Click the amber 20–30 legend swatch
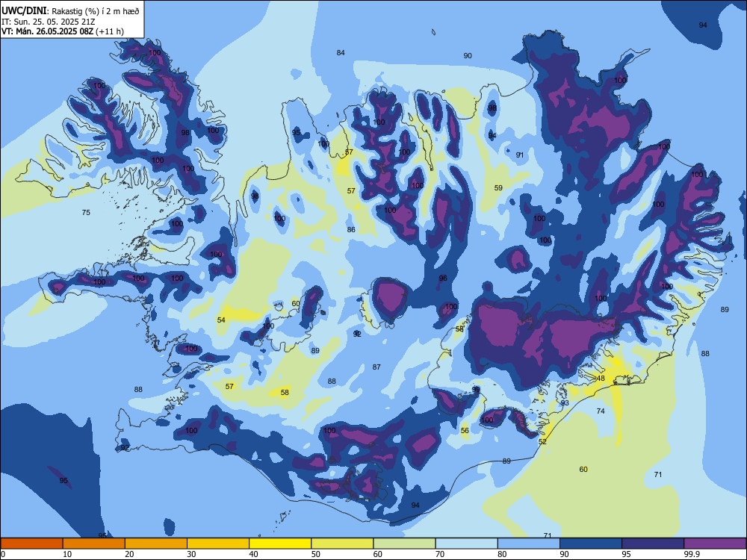747x560 pixels. [x=156, y=544]
